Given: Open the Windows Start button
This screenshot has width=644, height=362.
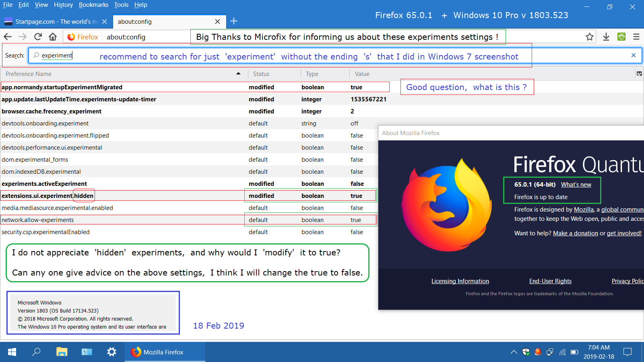Looking at the screenshot, I should point(12,352).
